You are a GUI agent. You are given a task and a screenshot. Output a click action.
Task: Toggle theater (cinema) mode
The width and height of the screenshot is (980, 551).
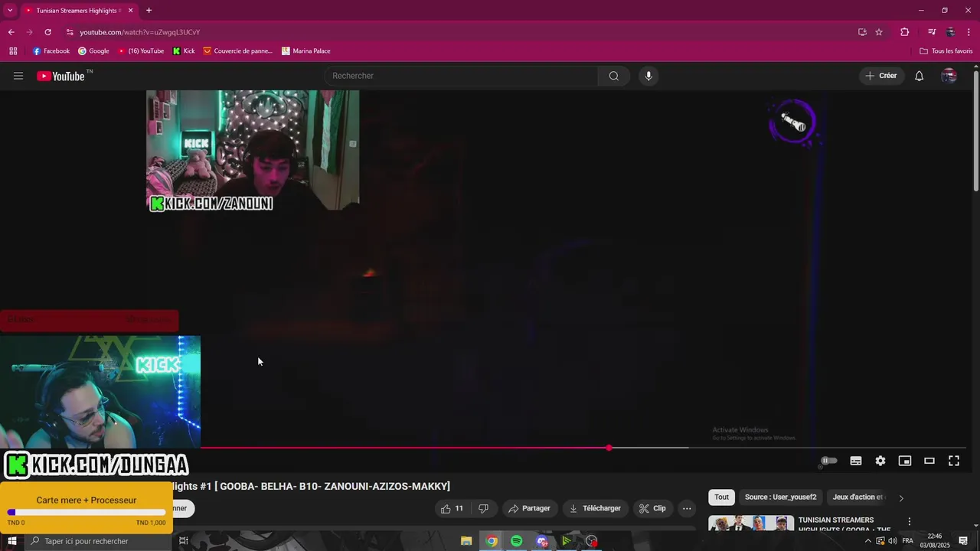(929, 461)
